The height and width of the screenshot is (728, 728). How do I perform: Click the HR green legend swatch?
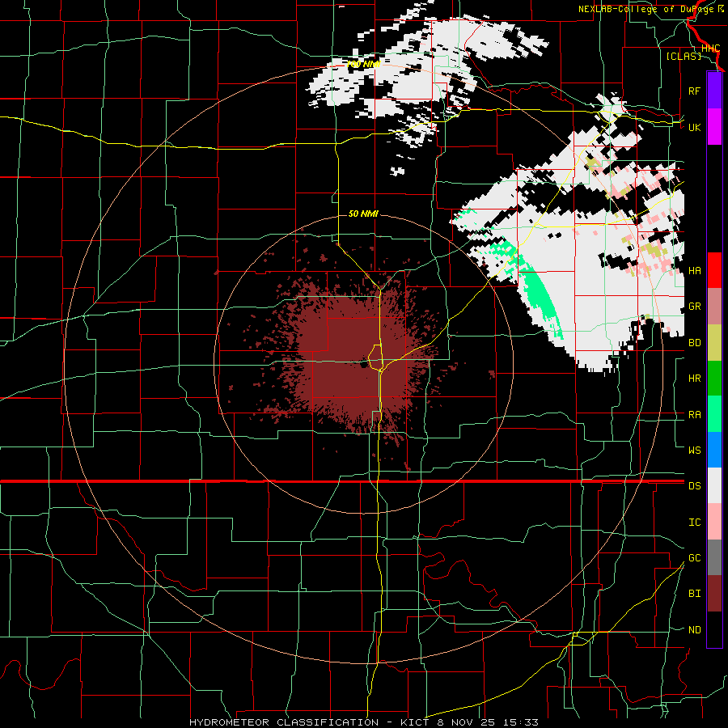click(714, 378)
